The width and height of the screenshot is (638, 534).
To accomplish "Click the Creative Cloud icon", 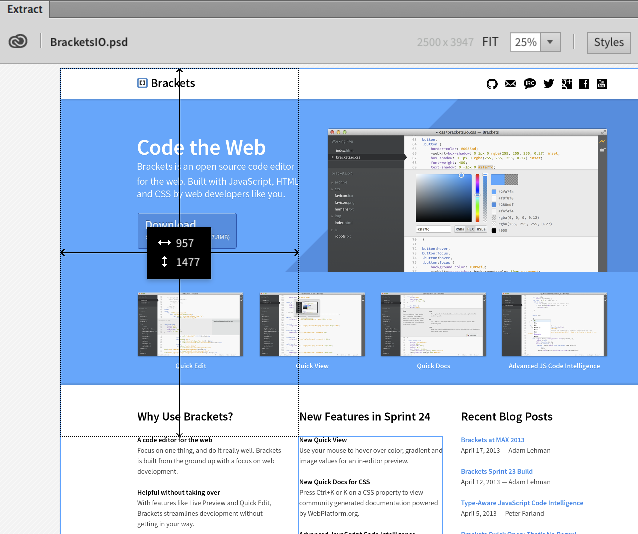I will pos(20,42).
